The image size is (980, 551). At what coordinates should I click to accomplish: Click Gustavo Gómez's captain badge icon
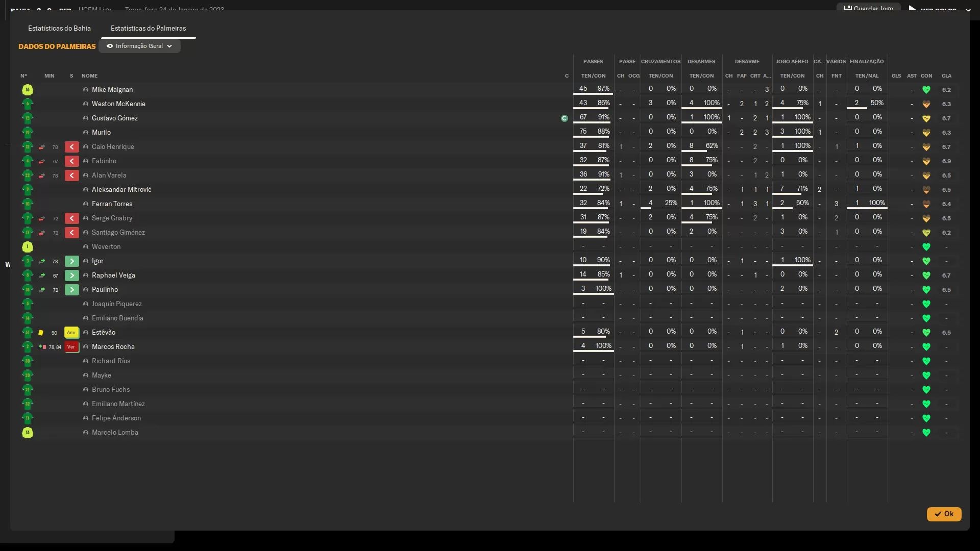coord(564,118)
